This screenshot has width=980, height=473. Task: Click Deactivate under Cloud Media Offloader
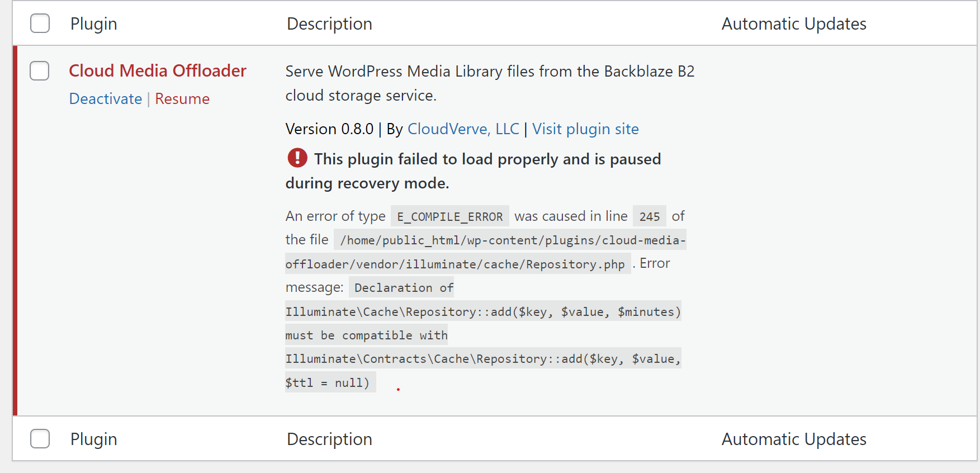(x=106, y=99)
